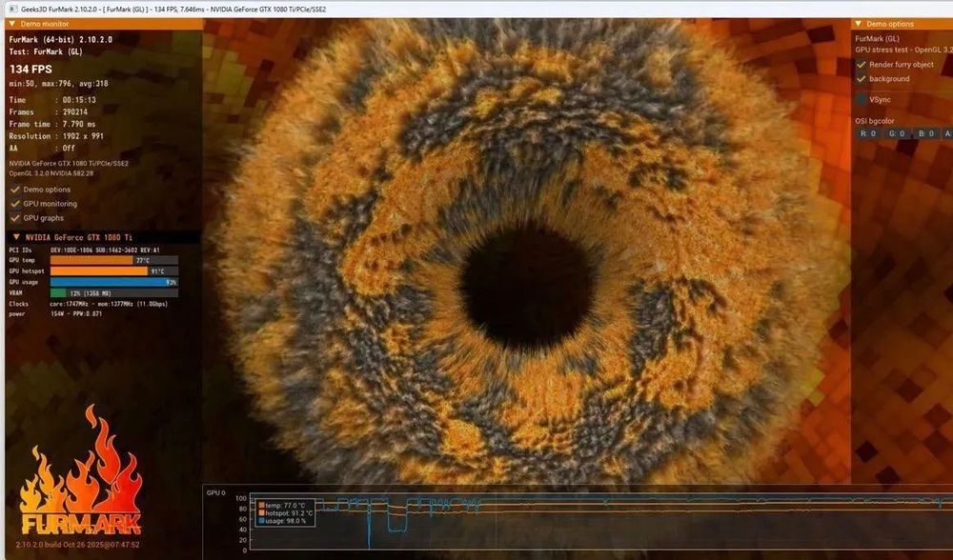Click the min:50, max:796, avg:318 line
953x560 pixels.
58,84
